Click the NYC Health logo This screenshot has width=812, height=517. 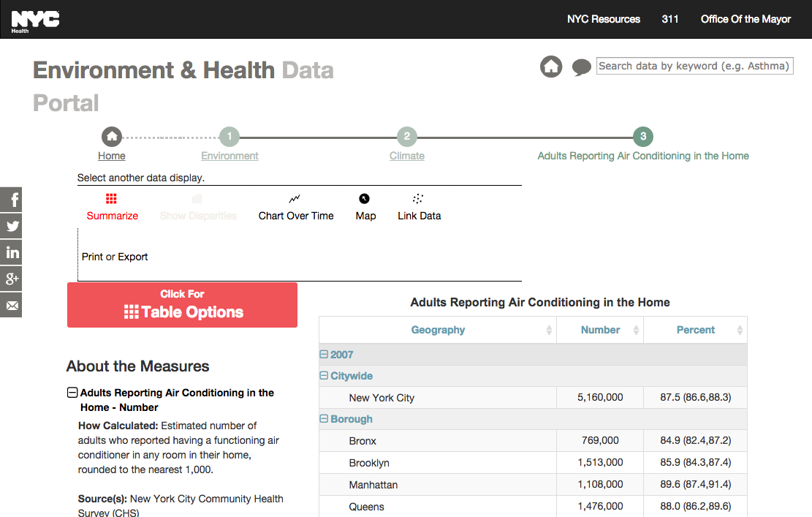tap(34, 20)
